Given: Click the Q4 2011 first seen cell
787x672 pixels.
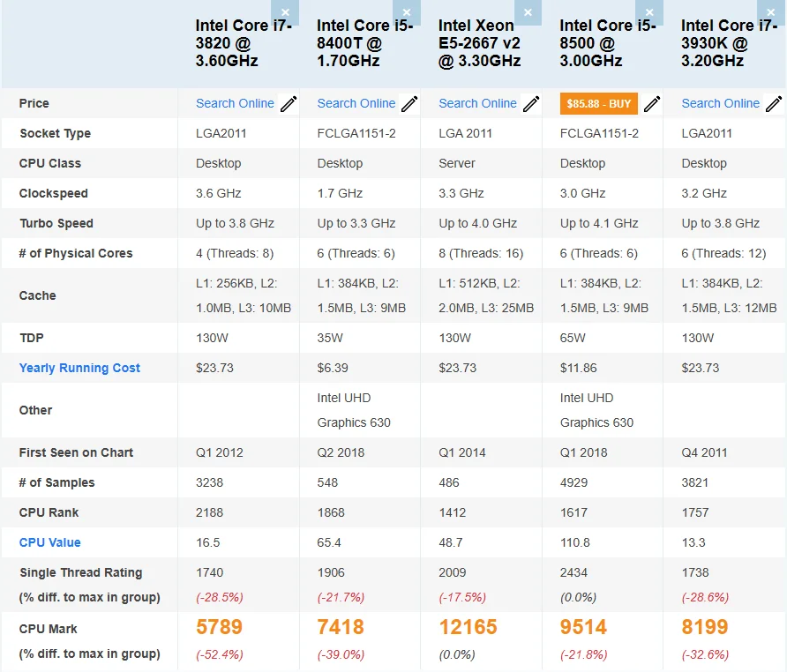Looking at the screenshot, I should pos(704,452).
